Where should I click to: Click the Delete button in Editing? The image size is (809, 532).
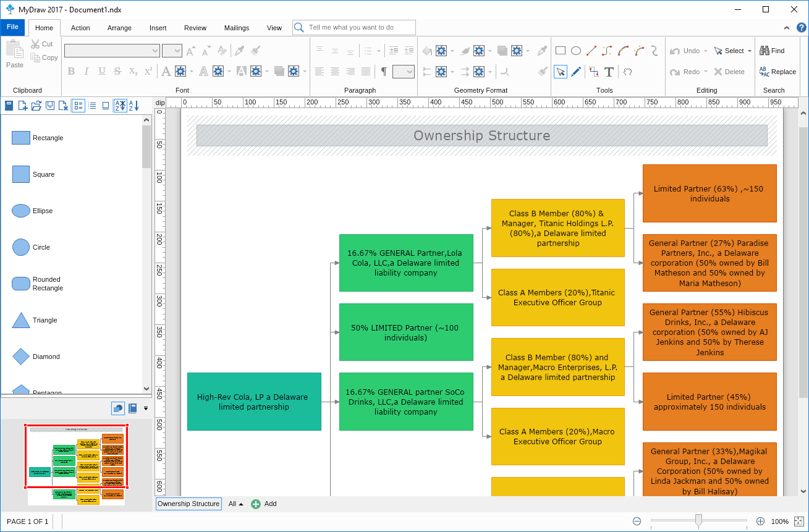coord(729,72)
